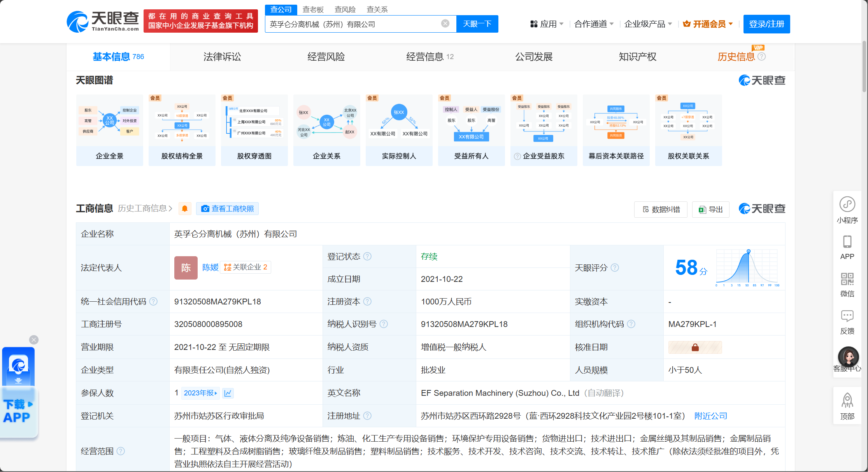Click the locked 核准日期 value
The width and height of the screenshot is (868, 472).
coord(695,347)
